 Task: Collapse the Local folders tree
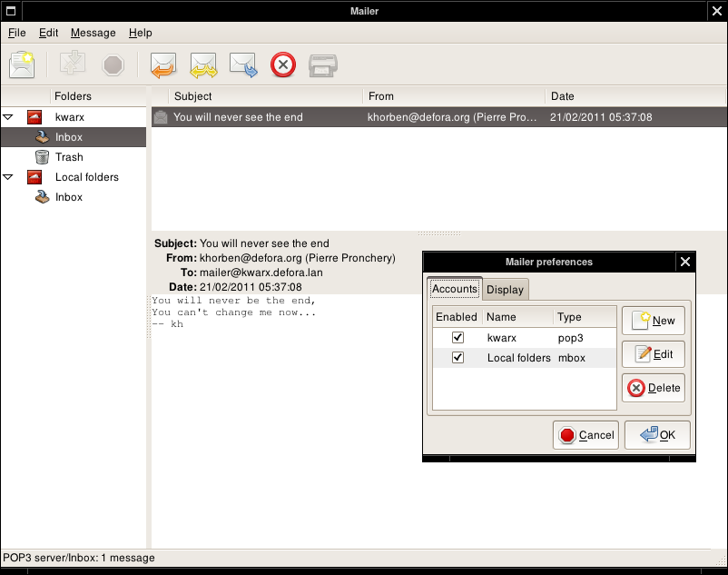8,177
